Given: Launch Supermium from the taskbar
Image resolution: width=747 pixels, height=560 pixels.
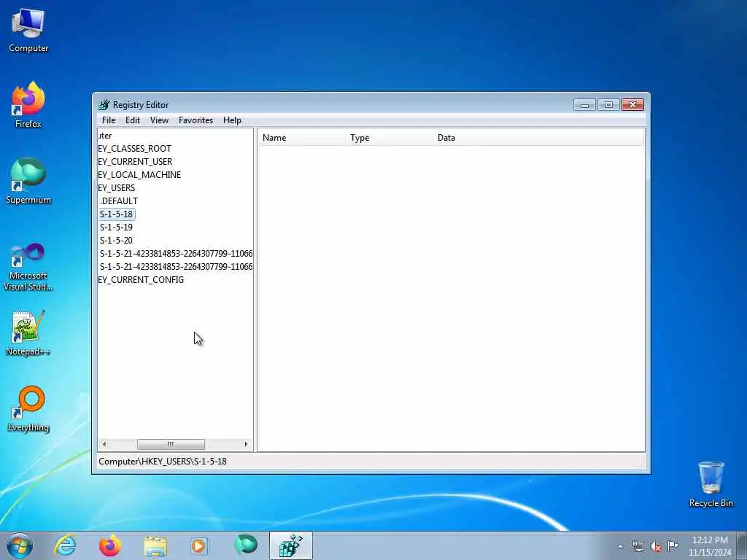Looking at the screenshot, I should (x=245, y=545).
